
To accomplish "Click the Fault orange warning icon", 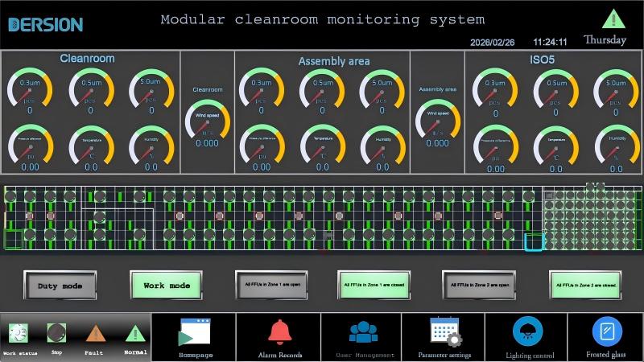I will [x=95, y=333].
